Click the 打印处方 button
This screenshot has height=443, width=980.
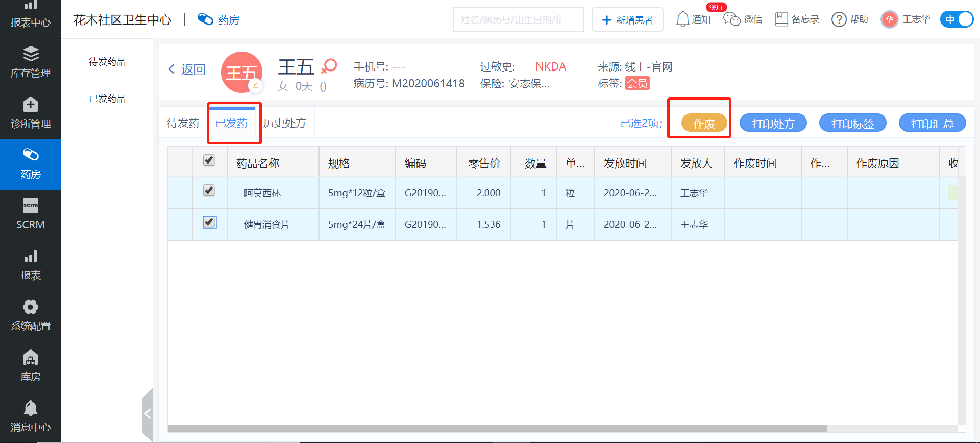(x=773, y=123)
